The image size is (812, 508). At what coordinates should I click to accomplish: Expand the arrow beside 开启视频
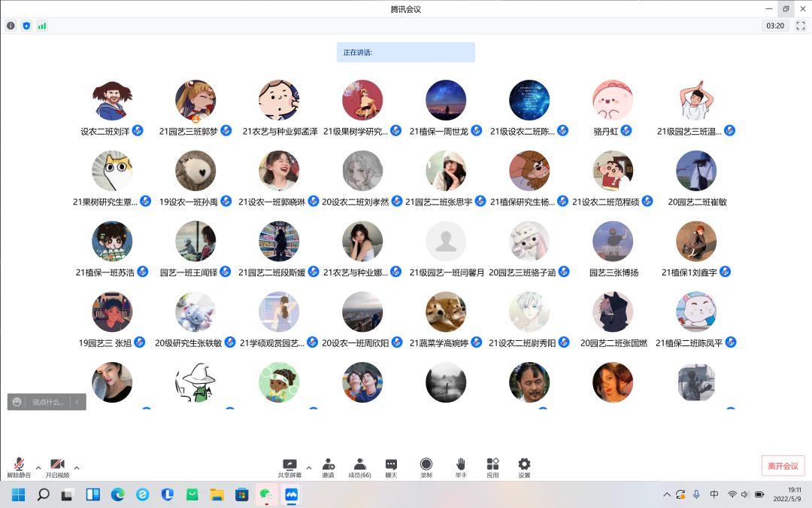click(77, 468)
